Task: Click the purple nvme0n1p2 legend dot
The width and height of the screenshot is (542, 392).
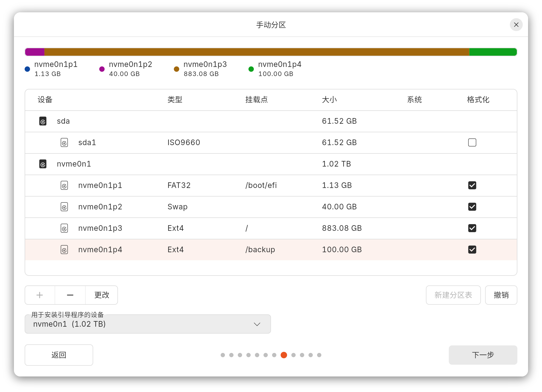Action: pos(102,69)
